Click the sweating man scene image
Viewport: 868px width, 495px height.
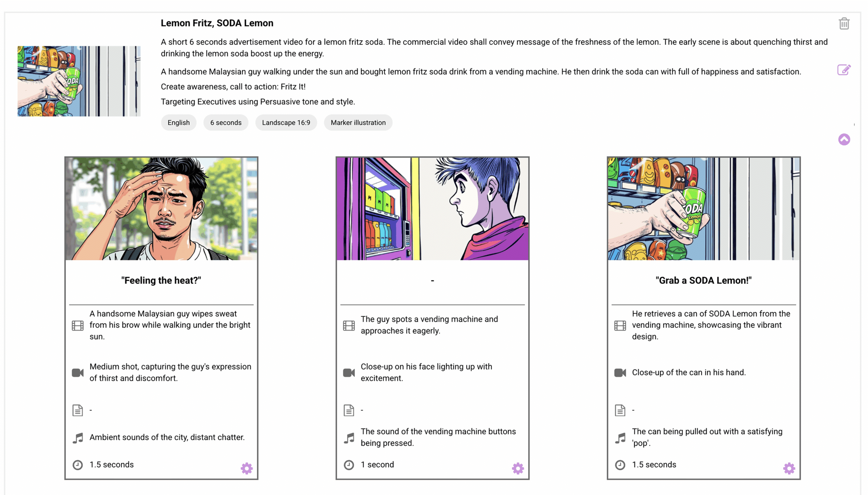(161, 209)
